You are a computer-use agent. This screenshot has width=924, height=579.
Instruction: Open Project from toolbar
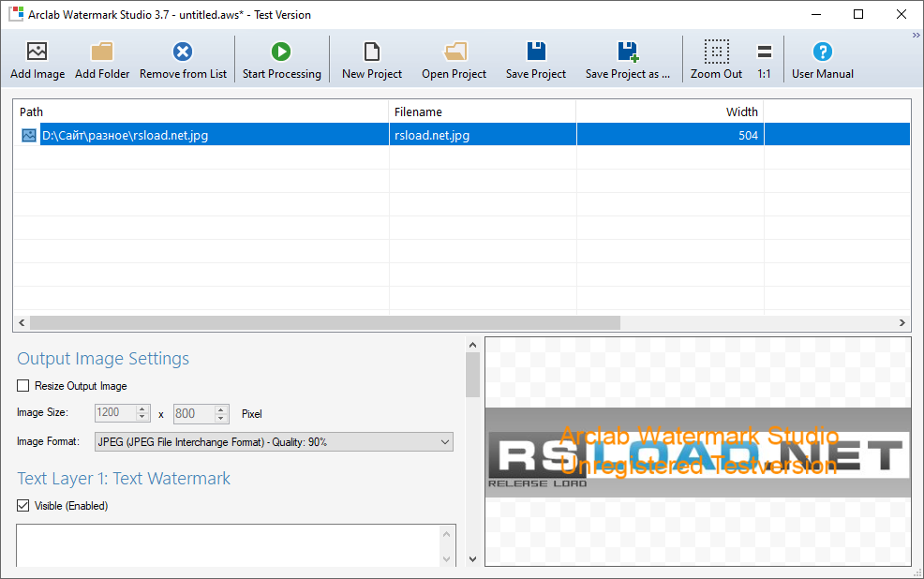(x=454, y=59)
